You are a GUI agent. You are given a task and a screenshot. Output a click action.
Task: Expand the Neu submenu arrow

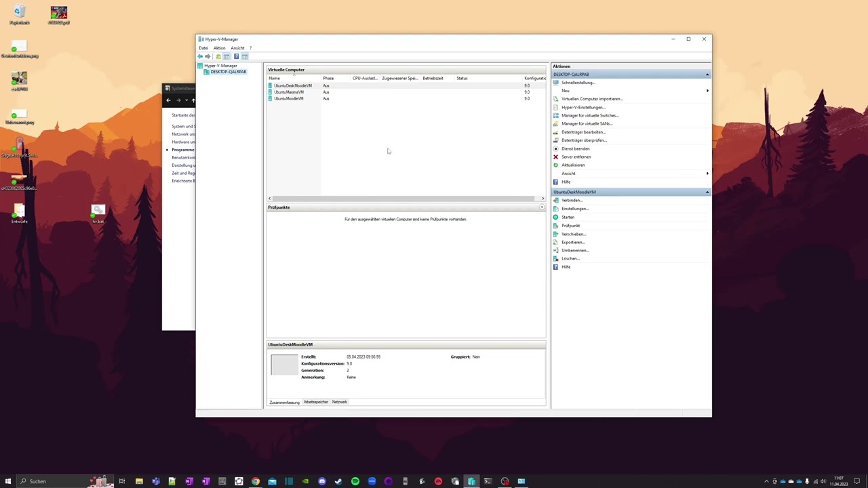click(x=707, y=91)
